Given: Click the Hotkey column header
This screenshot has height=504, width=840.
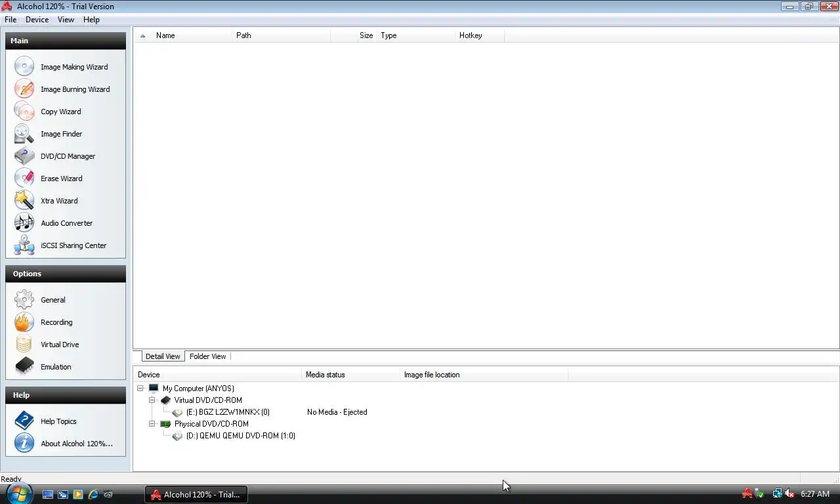Looking at the screenshot, I should tap(480, 35).
